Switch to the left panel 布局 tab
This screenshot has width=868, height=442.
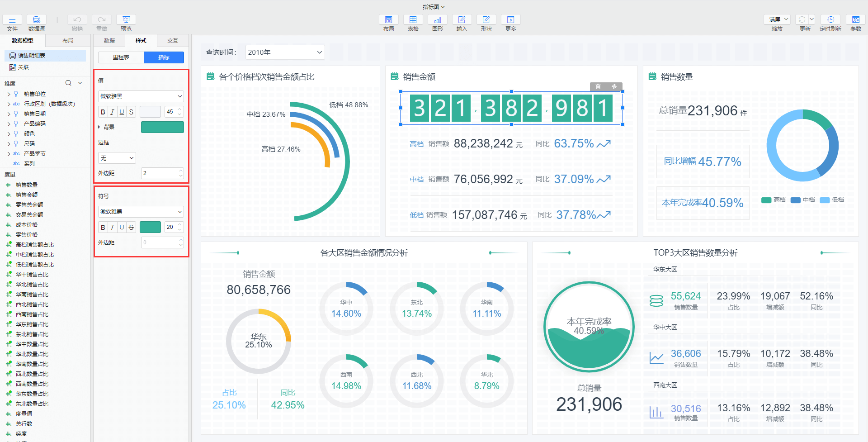coord(68,40)
